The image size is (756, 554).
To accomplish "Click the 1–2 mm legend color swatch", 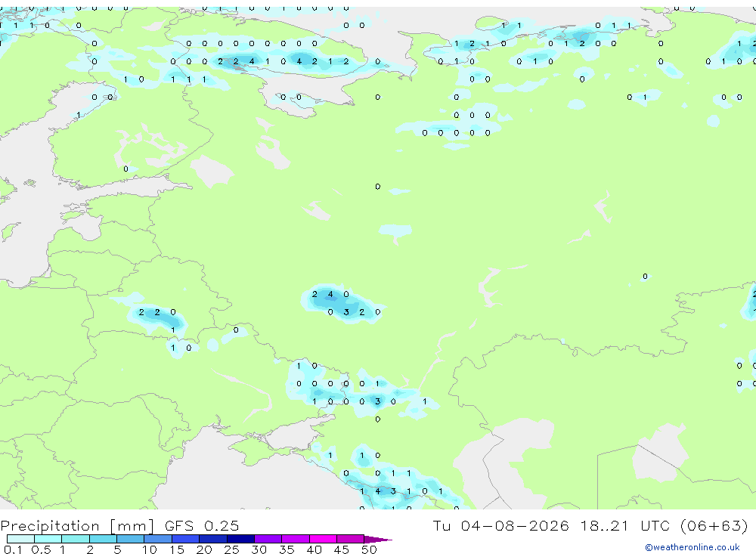I will (x=76, y=539).
